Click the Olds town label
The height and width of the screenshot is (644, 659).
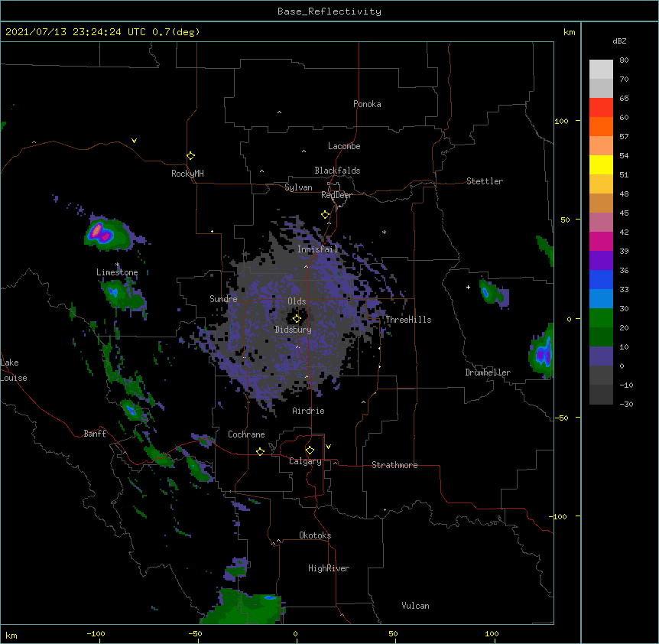click(x=297, y=301)
